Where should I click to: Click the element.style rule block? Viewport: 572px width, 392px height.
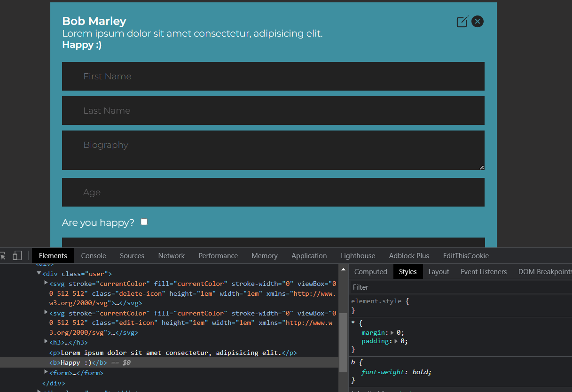point(461,306)
